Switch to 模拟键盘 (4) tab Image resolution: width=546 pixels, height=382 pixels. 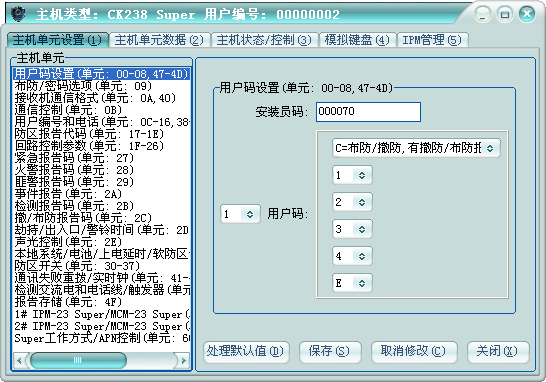[x=357, y=40]
